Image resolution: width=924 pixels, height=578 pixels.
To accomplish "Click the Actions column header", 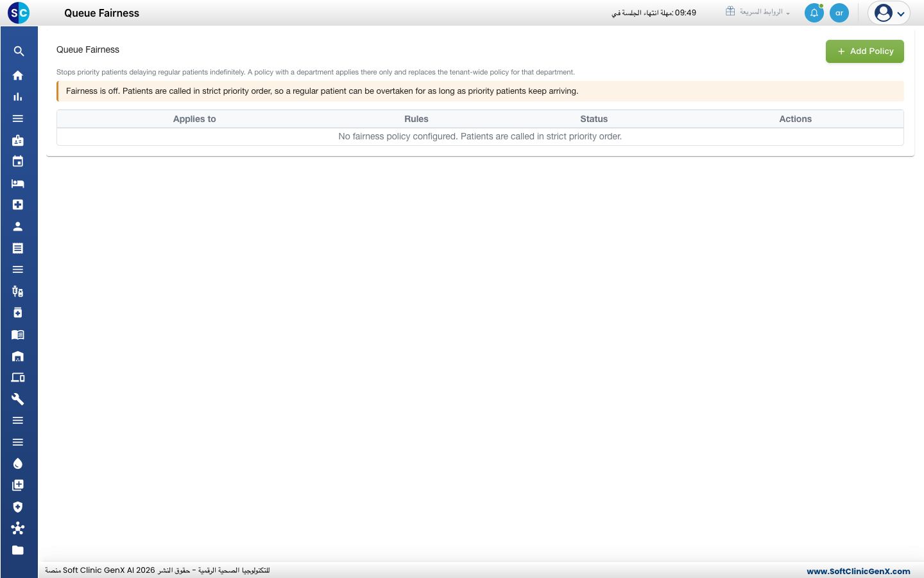I will (x=796, y=119).
